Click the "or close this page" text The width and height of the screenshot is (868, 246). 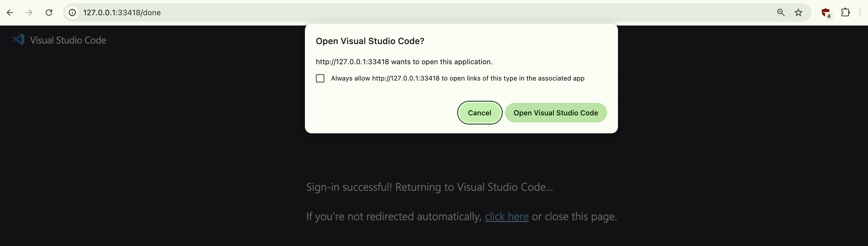[x=574, y=216]
